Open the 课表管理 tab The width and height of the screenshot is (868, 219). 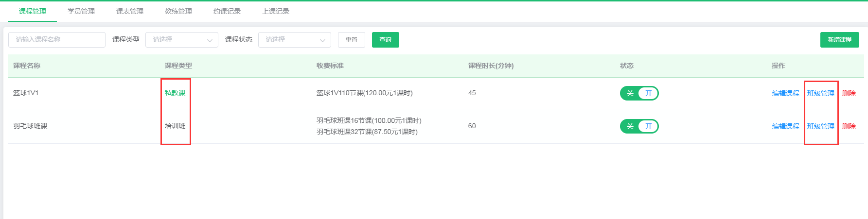(x=130, y=11)
